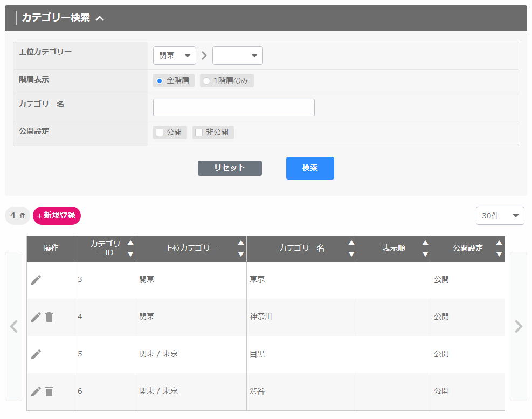Open the 関東 parent category dropdown
Screen dimensions: 532x419
[175, 56]
